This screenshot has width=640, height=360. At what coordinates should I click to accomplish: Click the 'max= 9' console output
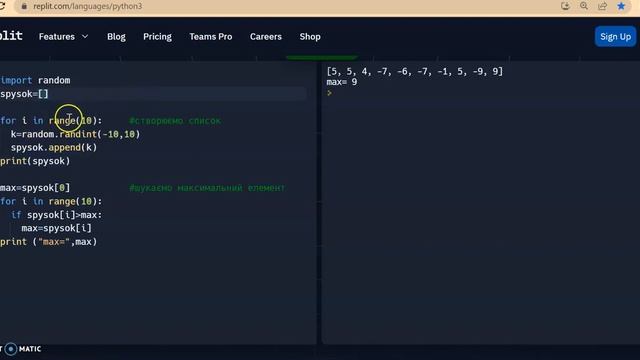(342, 82)
